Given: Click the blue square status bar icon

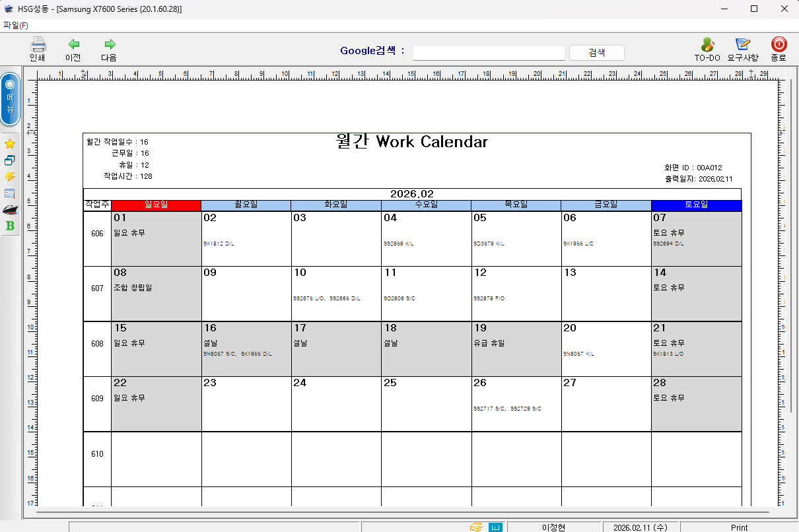Looking at the screenshot, I should pos(495,527).
